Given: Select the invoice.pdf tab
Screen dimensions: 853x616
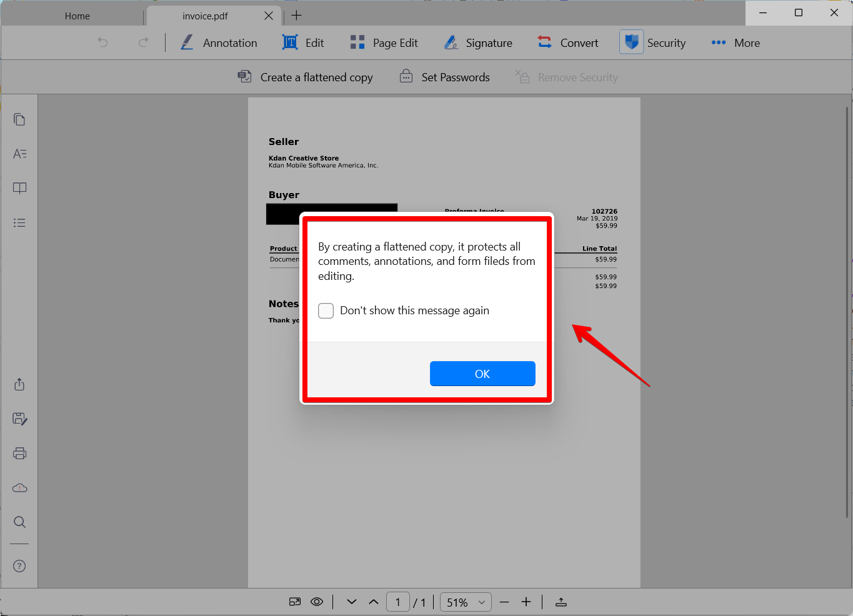Looking at the screenshot, I should tap(205, 16).
